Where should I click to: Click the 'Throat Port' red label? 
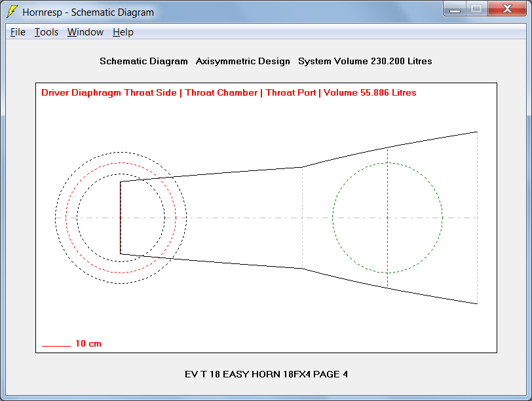point(291,92)
